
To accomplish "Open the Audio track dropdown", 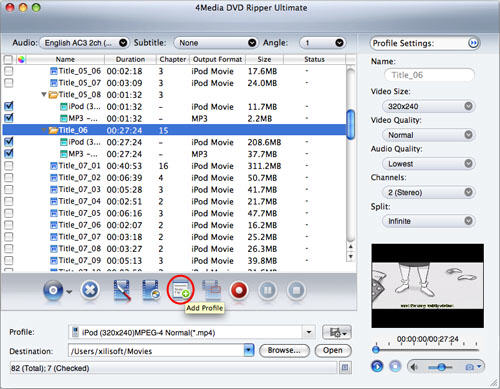I will 84,43.
